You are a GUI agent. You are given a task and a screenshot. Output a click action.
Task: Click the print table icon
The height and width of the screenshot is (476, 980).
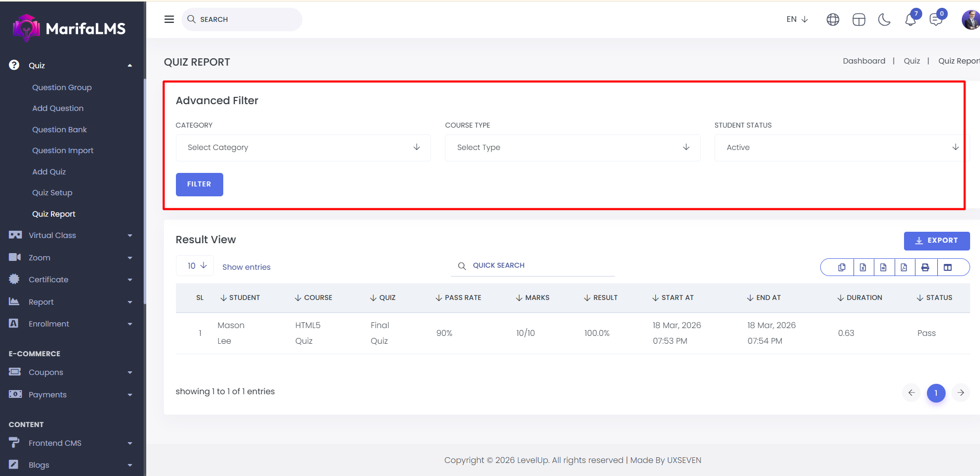coord(925,267)
